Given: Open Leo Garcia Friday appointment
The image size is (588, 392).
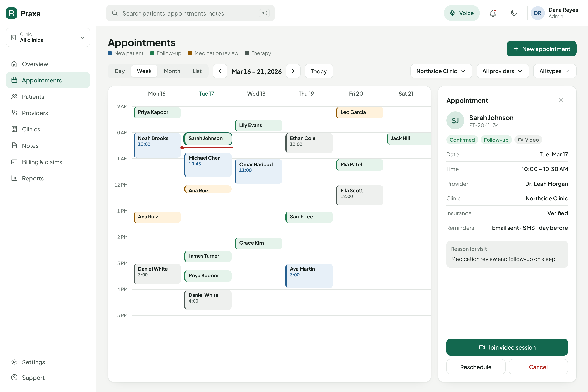Looking at the screenshot, I should [360, 112].
